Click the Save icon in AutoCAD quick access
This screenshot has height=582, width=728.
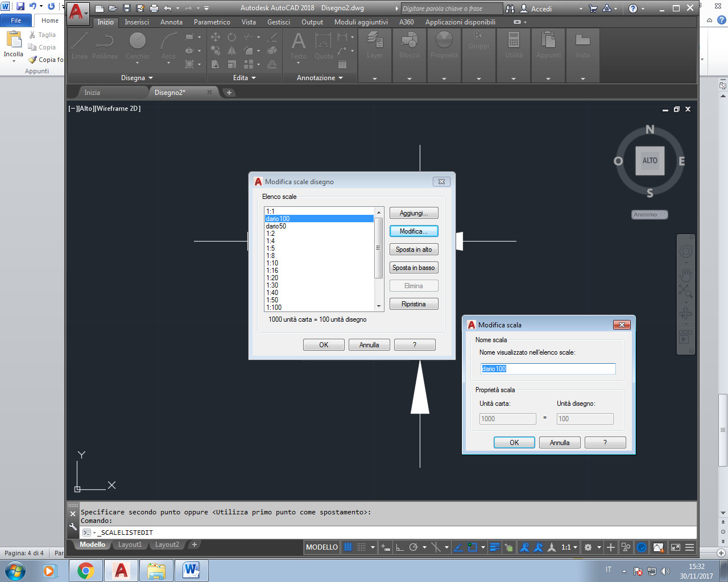coord(126,9)
